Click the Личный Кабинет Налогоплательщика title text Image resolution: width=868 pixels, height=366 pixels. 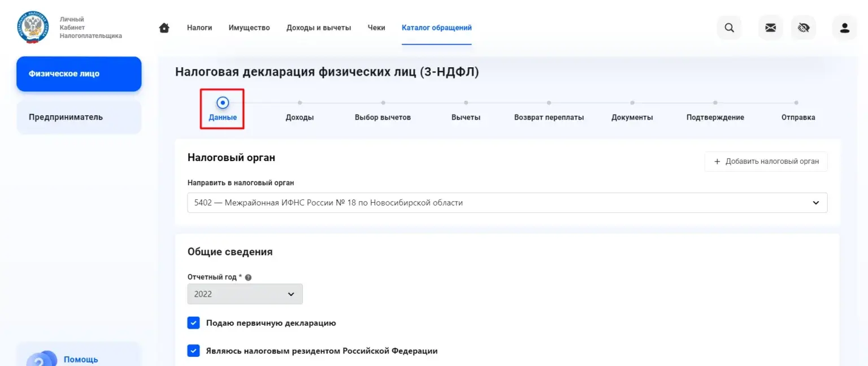(90, 28)
